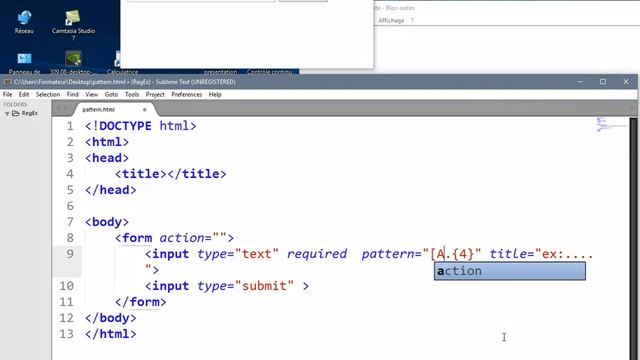Open the Edit menu

coord(24,94)
